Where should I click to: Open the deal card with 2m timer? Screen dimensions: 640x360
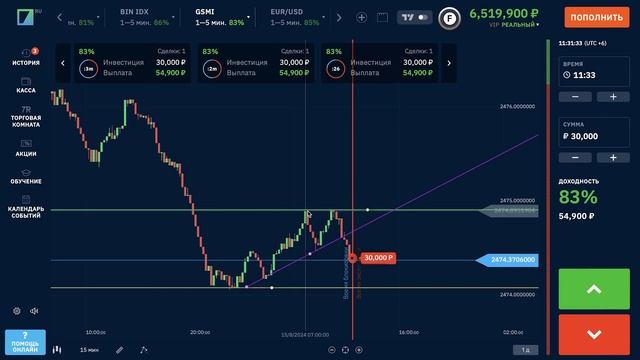pos(256,63)
